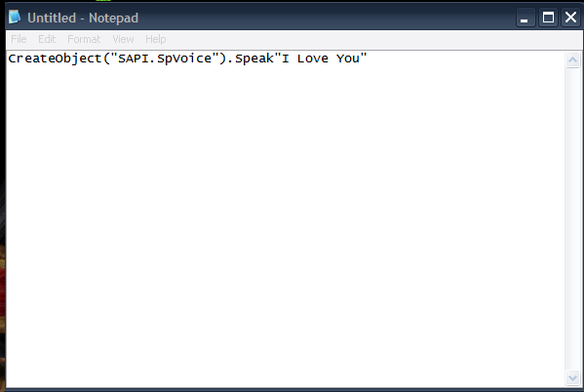Screen dimensions: 584x392
Task: Open the File menu
Action: click(x=19, y=39)
